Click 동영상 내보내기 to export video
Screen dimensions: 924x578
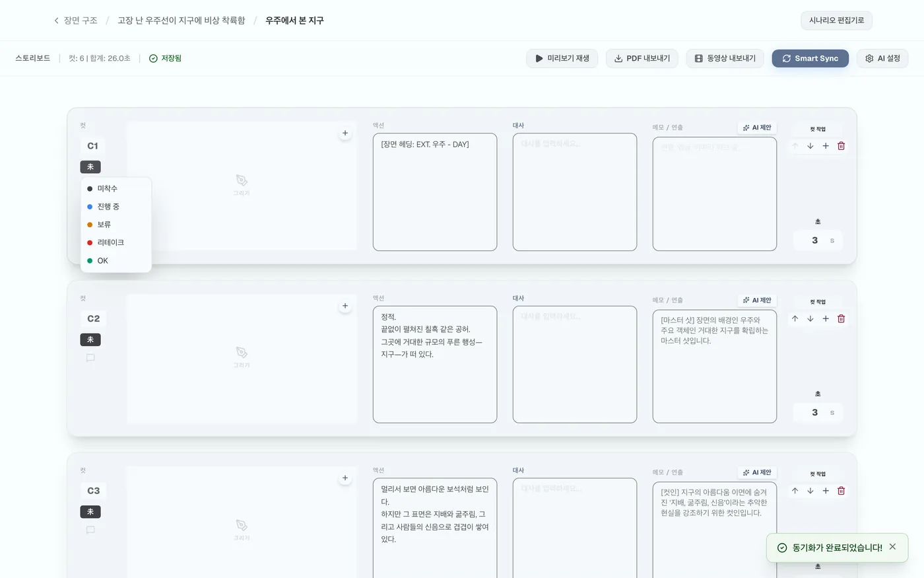[725, 58]
